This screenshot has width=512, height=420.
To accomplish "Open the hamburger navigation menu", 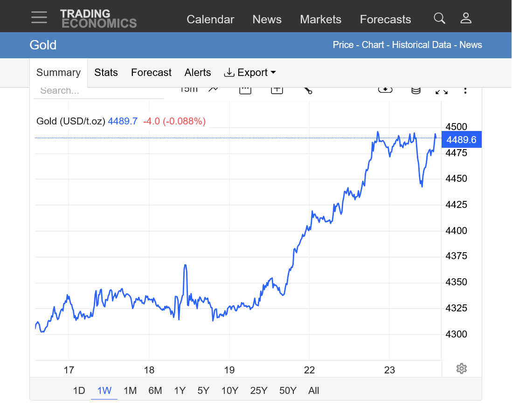I will [x=39, y=18].
